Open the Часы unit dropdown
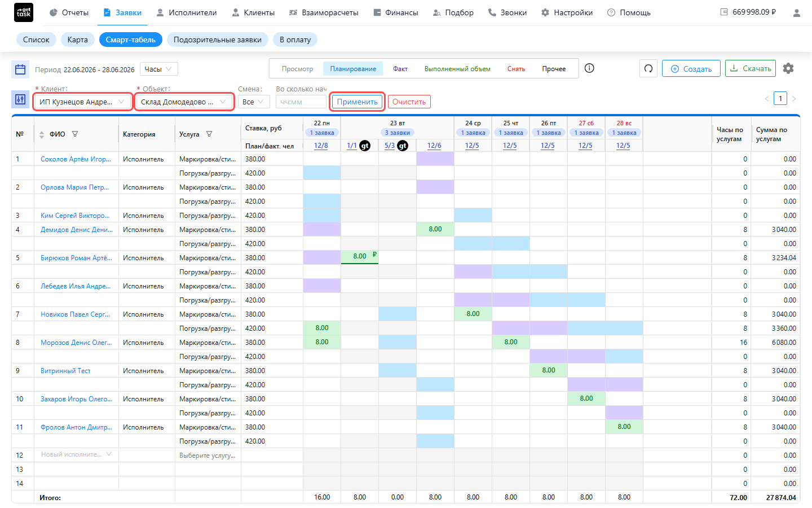Screen dimensions: 812x508 click(159, 69)
